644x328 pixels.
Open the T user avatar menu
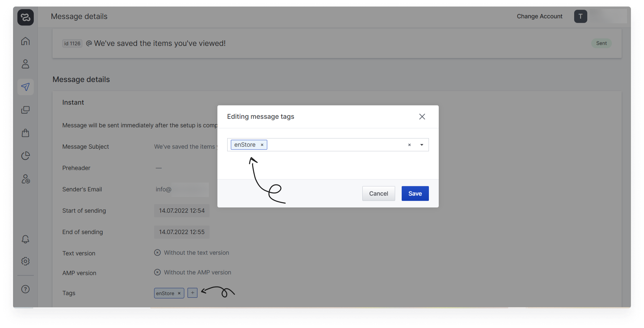(580, 16)
